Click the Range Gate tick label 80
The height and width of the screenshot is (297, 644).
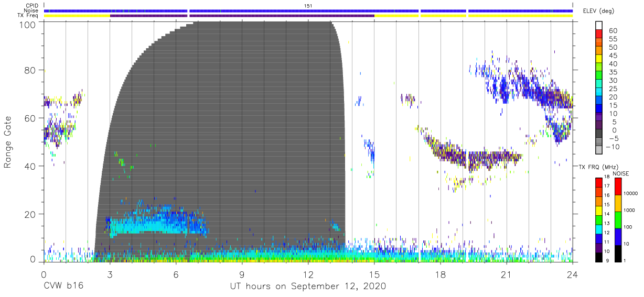pos(31,70)
